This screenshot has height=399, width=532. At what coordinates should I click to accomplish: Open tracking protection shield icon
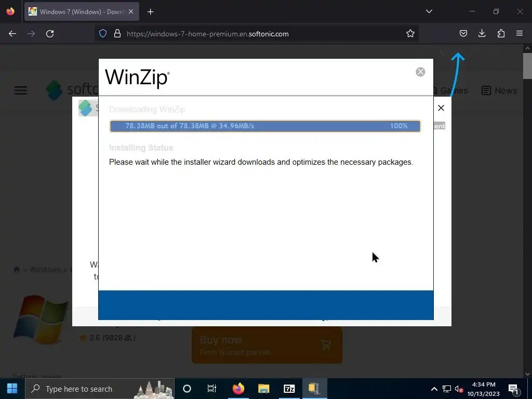103,34
